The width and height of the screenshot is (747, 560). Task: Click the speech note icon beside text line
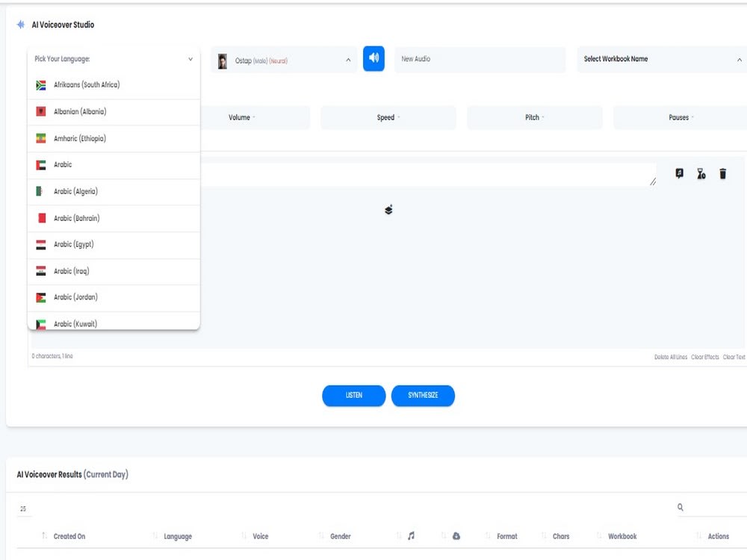point(679,173)
